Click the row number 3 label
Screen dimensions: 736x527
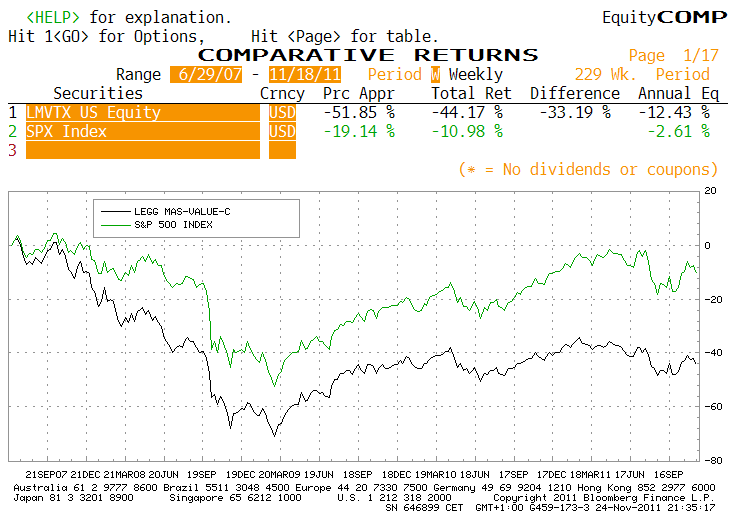[13, 150]
